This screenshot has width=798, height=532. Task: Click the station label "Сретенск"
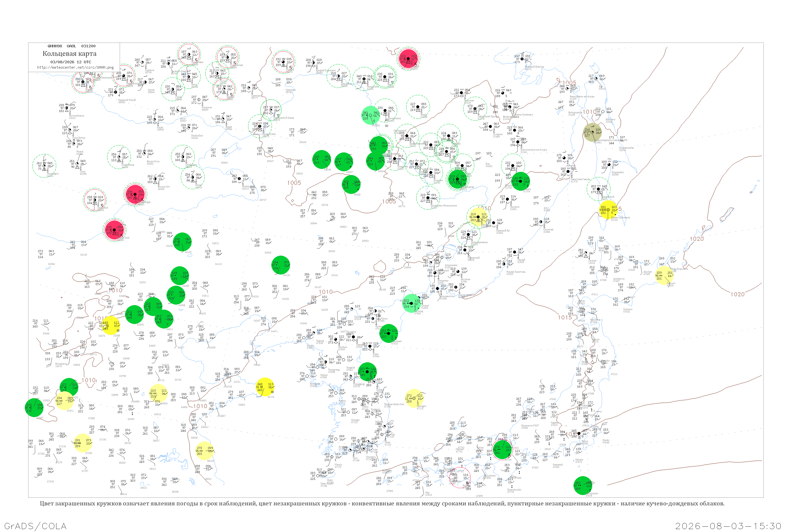coord(256,96)
